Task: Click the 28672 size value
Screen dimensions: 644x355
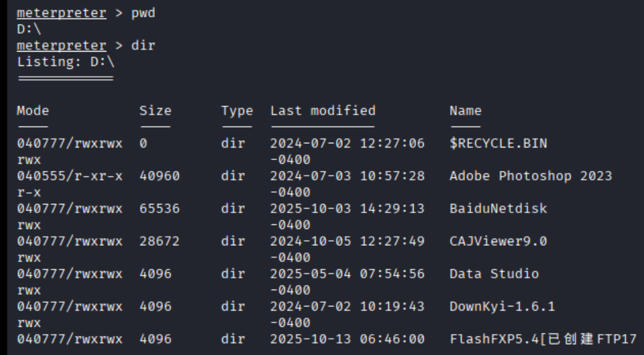Action: click(159, 241)
